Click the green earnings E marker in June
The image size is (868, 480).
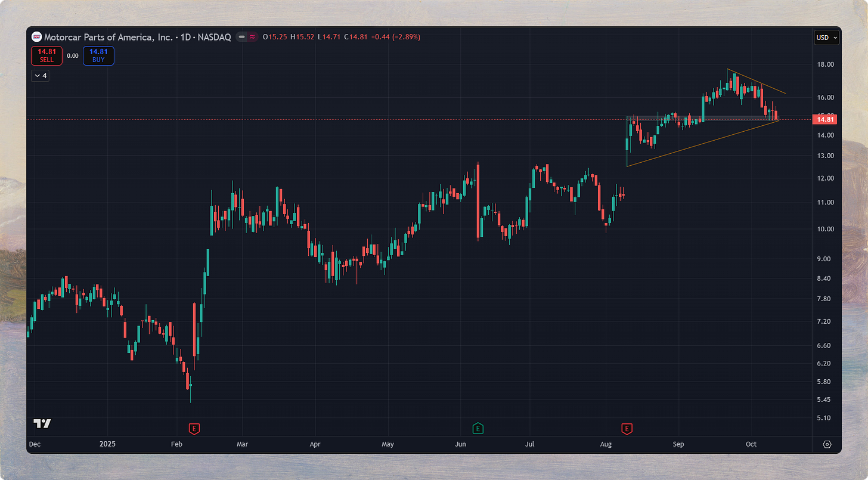pyautogui.click(x=478, y=428)
